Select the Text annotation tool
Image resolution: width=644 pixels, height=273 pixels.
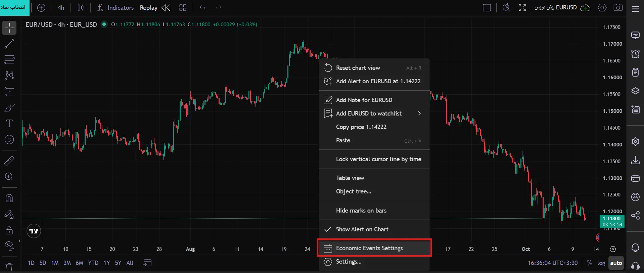tap(9, 124)
